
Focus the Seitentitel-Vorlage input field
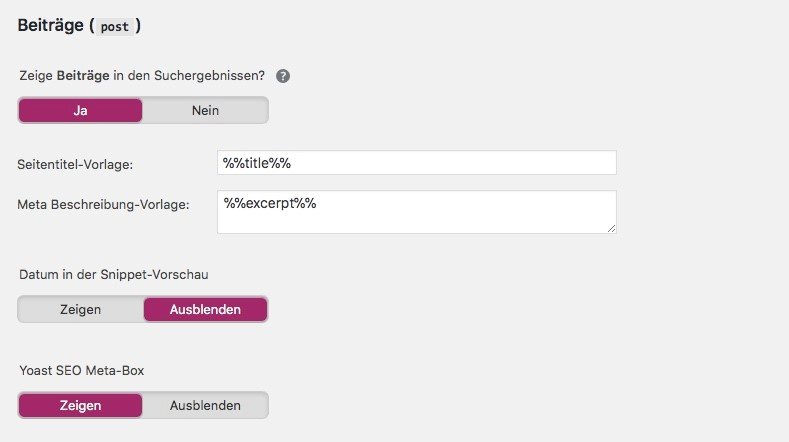point(417,163)
